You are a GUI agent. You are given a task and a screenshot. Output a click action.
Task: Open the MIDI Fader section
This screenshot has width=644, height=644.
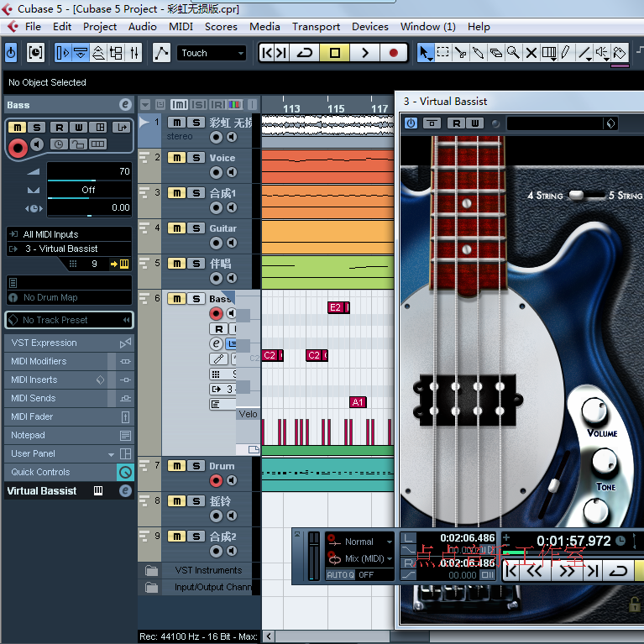click(x=69, y=416)
